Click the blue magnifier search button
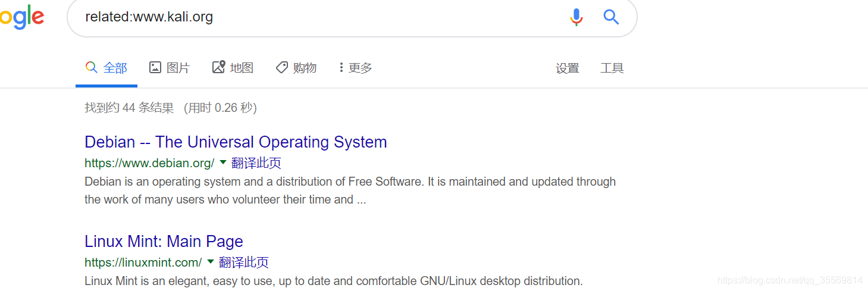The width and height of the screenshot is (868, 291). pyautogui.click(x=611, y=17)
